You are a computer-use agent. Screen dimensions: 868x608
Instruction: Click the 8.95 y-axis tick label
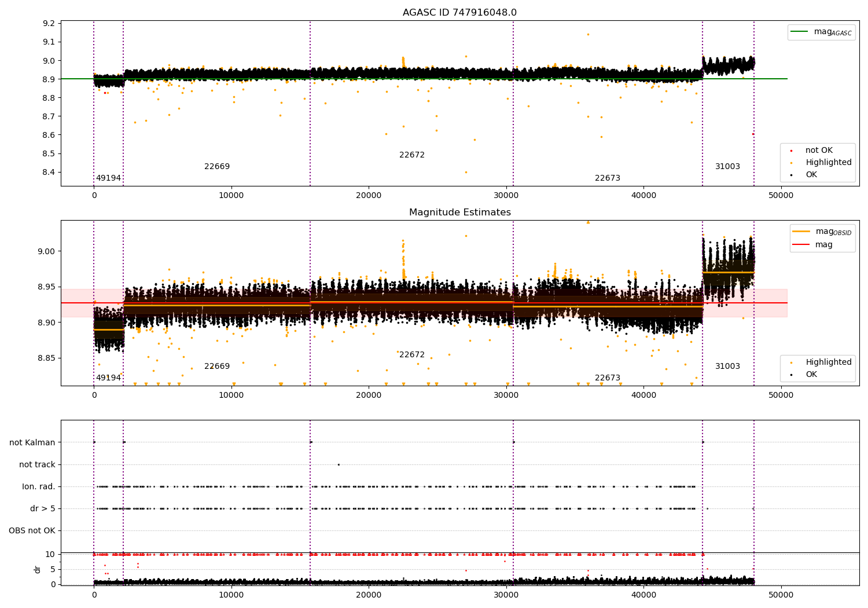coord(47,287)
